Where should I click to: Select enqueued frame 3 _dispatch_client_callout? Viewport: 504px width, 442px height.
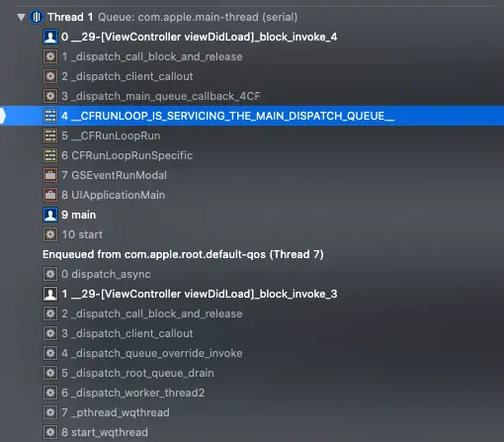[x=127, y=333]
